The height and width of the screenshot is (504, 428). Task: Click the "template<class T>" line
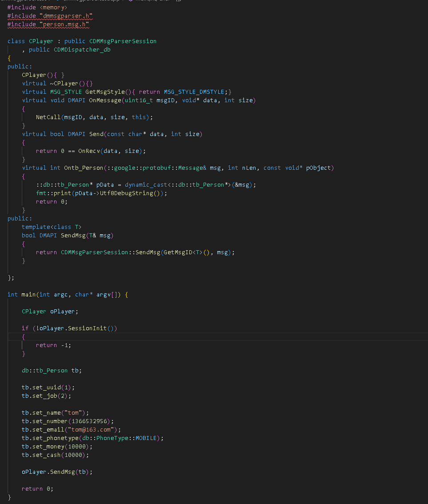52,227
